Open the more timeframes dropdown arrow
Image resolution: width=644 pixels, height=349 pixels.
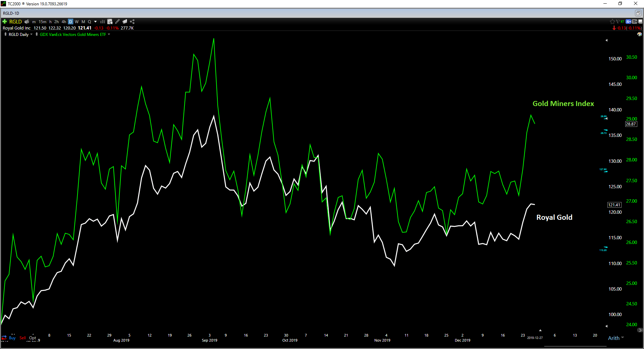[x=96, y=22]
